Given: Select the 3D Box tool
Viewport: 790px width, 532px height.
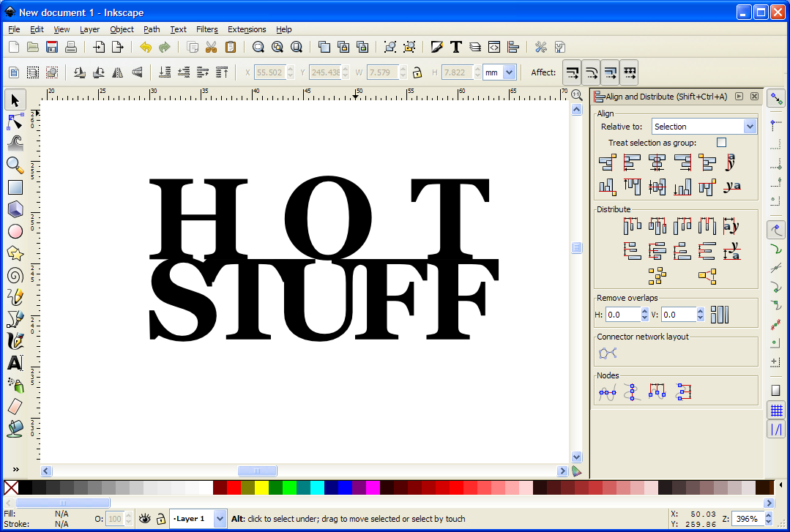Looking at the screenshot, I should [x=15, y=209].
